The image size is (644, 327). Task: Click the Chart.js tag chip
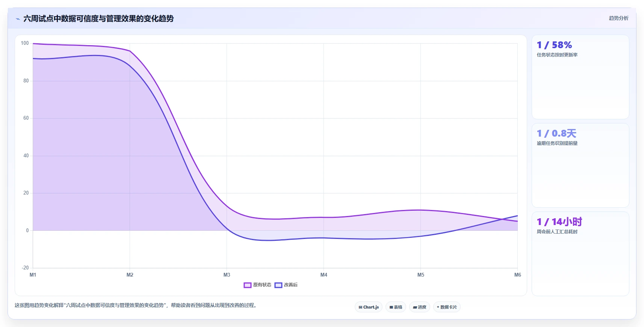369,307
